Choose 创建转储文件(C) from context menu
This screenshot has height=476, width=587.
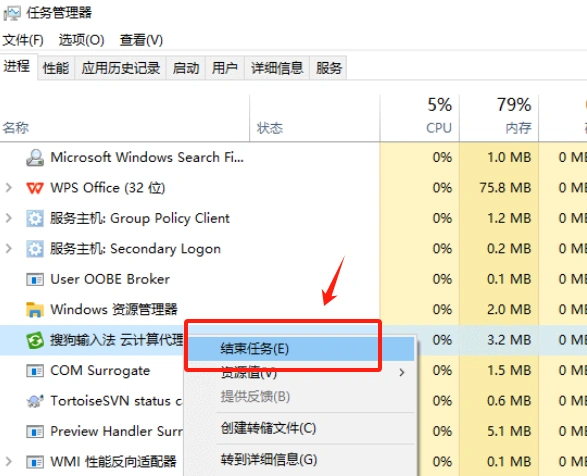tap(268, 428)
